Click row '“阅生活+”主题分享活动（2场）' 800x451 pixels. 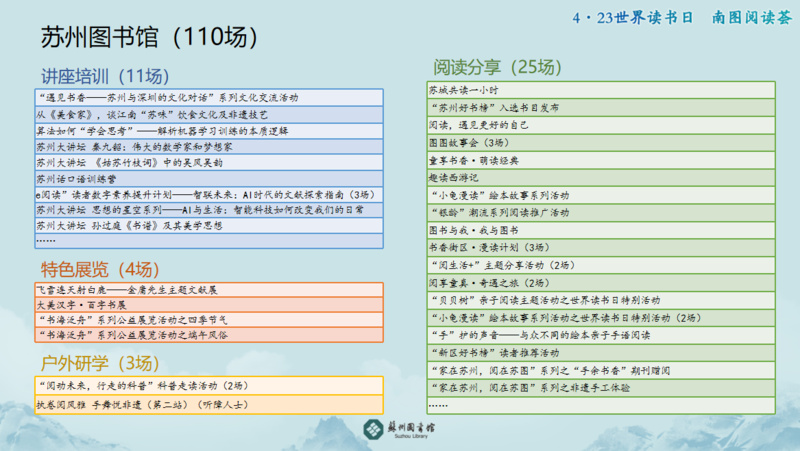tap(601, 265)
